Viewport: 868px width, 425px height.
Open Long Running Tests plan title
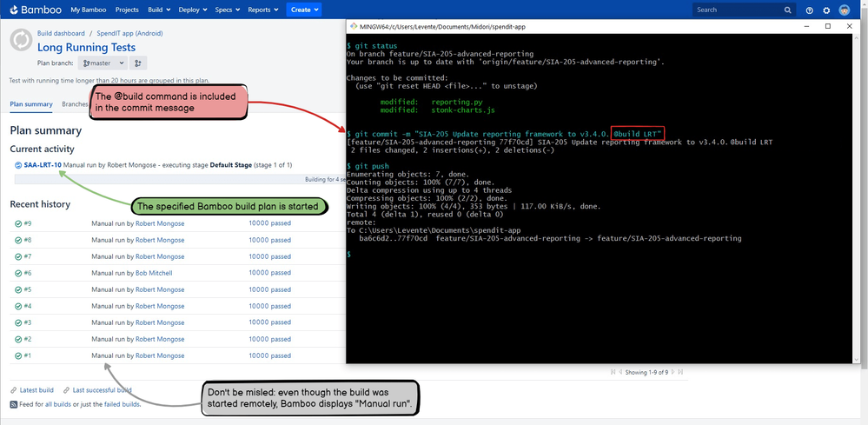tap(86, 48)
